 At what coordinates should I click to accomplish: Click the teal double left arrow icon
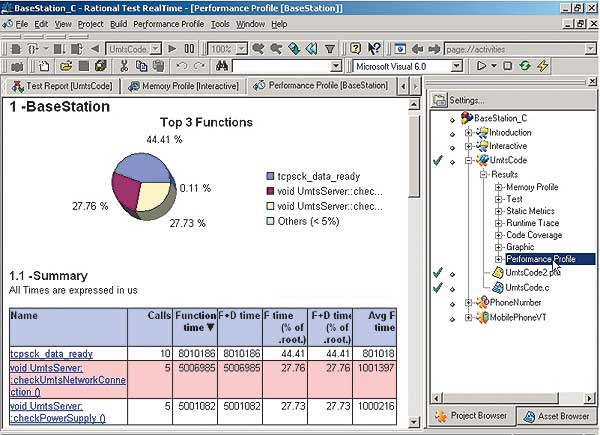[311, 49]
